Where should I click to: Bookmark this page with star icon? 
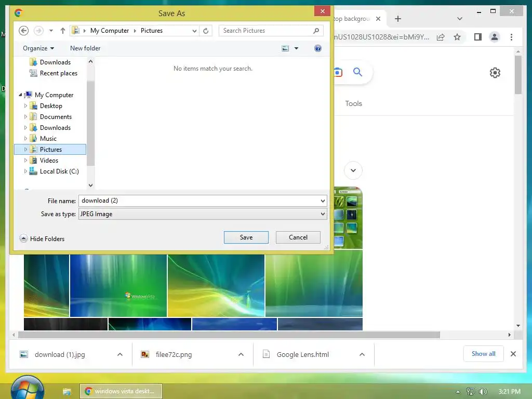pyautogui.click(x=457, y=37)
